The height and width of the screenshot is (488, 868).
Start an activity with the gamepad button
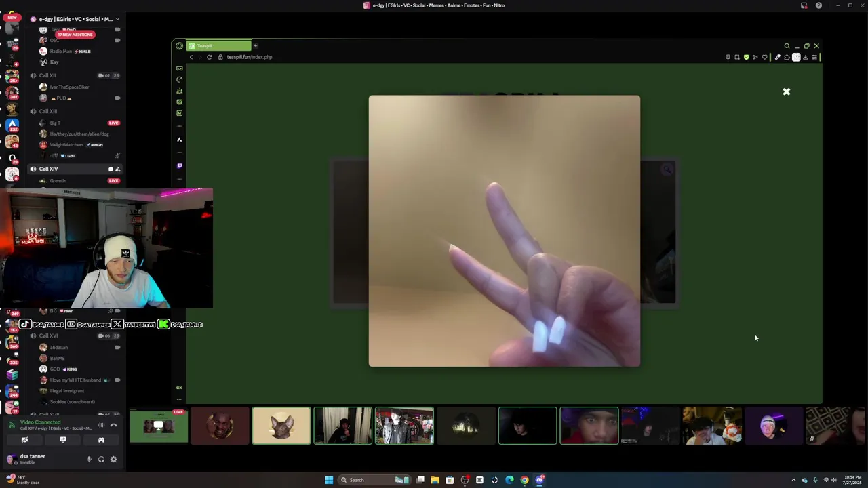click(x=101, y=440)
